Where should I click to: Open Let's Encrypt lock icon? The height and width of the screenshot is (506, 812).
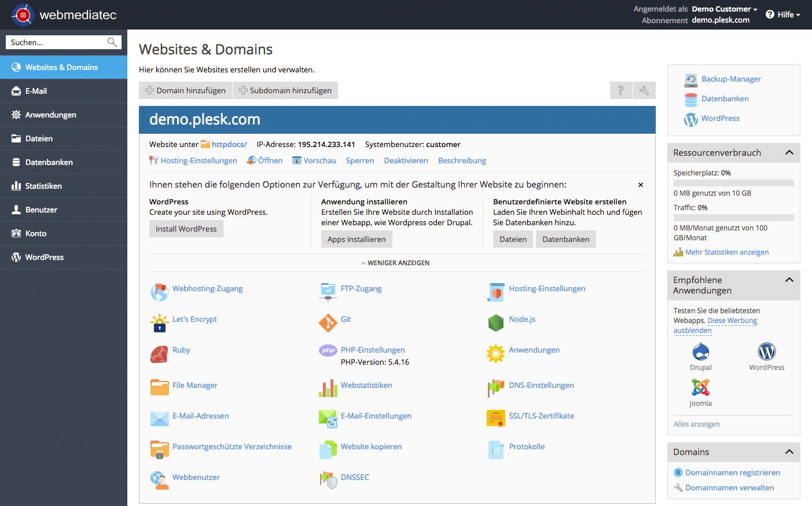click(159, 323)
